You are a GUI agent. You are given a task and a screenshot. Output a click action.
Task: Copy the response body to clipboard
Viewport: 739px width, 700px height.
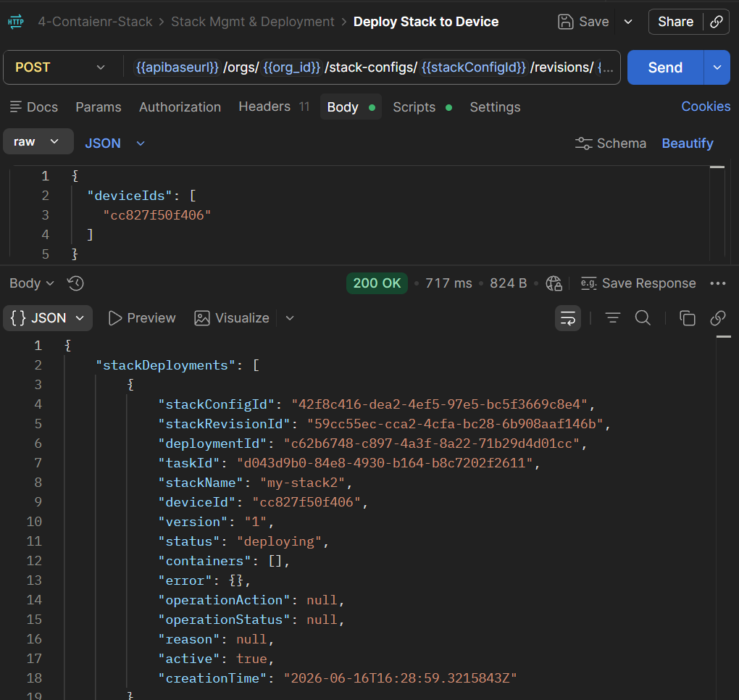687,318
